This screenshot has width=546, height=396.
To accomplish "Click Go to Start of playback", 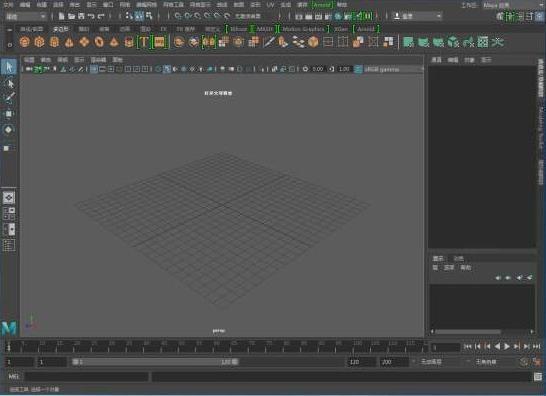I will tap(468, 346).
